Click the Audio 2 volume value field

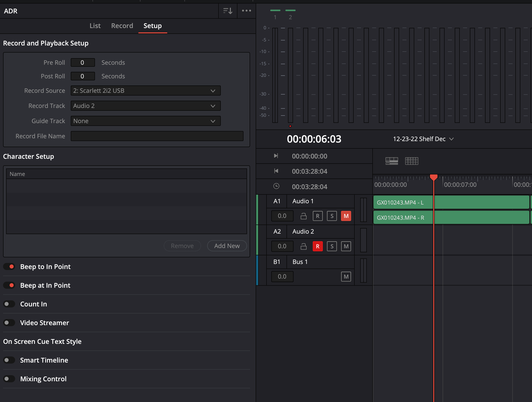[x=282, y=246]
